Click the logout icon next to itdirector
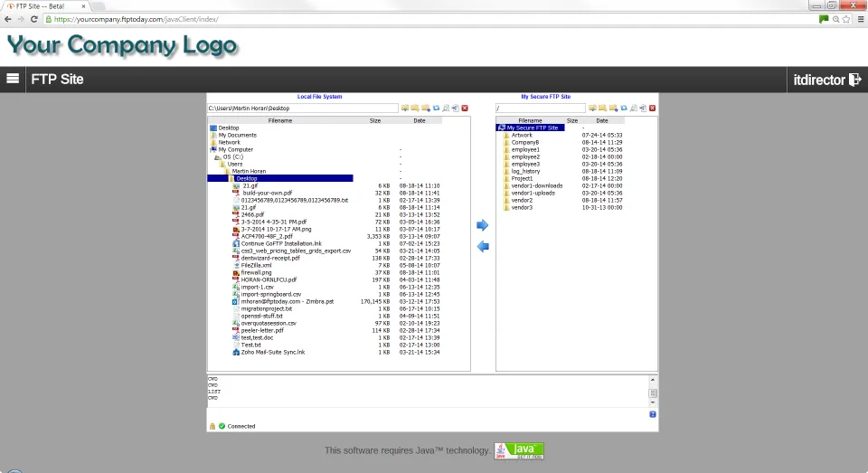The height and width of the screenshot is (473, 868). [x=854, y=80]
